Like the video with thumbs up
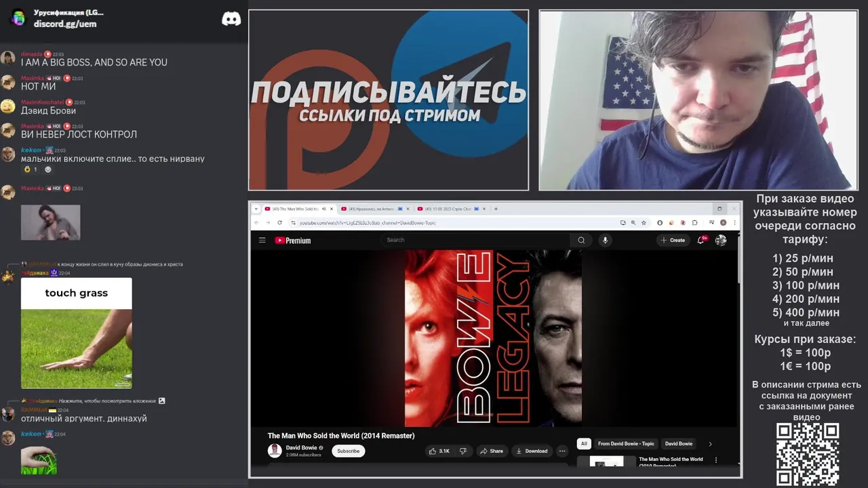 (439, 451)
